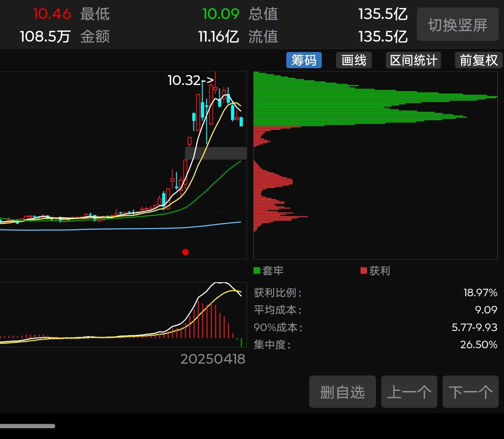Go to previous stock with 上一个
The width and height of the screenshot is (504, 439).
click(x=409, y=392)
